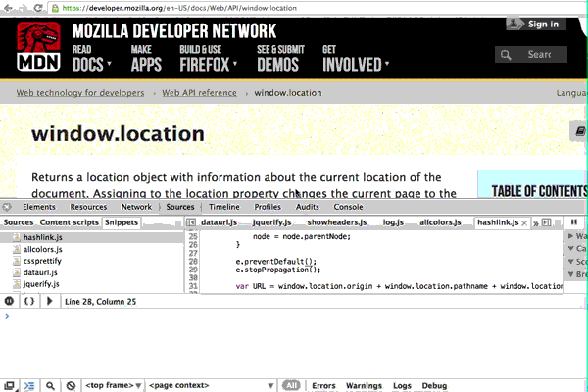Clear console with the ban icon
Viewport: 588px width, 392px height.
tap(71, 385)
